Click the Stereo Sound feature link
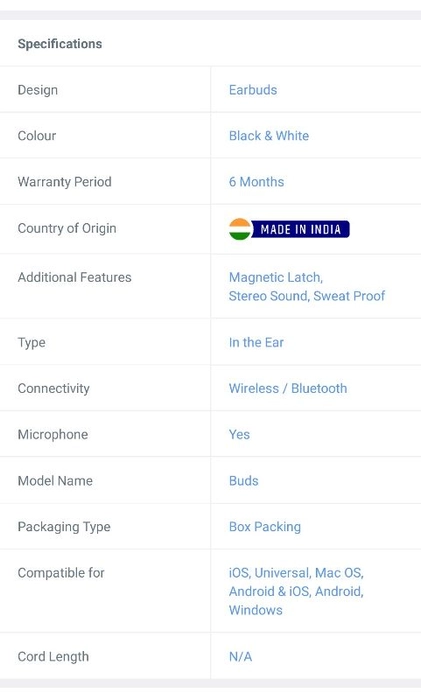Screen dimensions: 421x700 tap(268, 296)
